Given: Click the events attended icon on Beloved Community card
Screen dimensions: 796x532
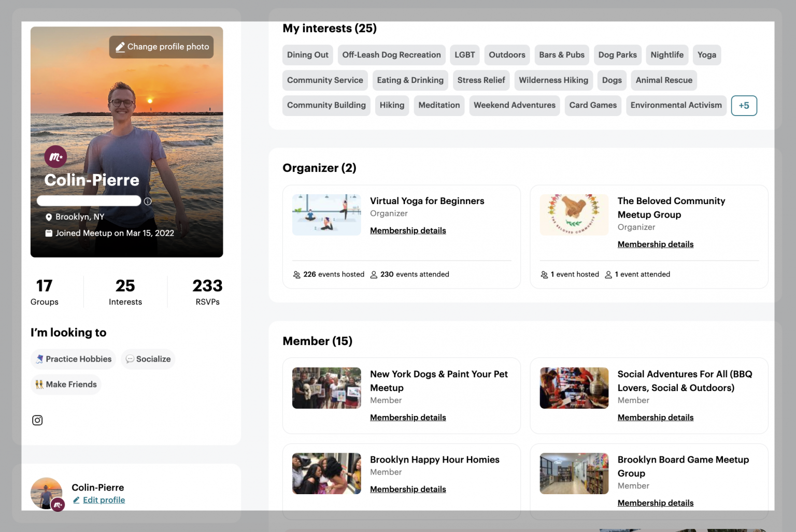Looking at the screenshot, I should click(x=608, y=274).
